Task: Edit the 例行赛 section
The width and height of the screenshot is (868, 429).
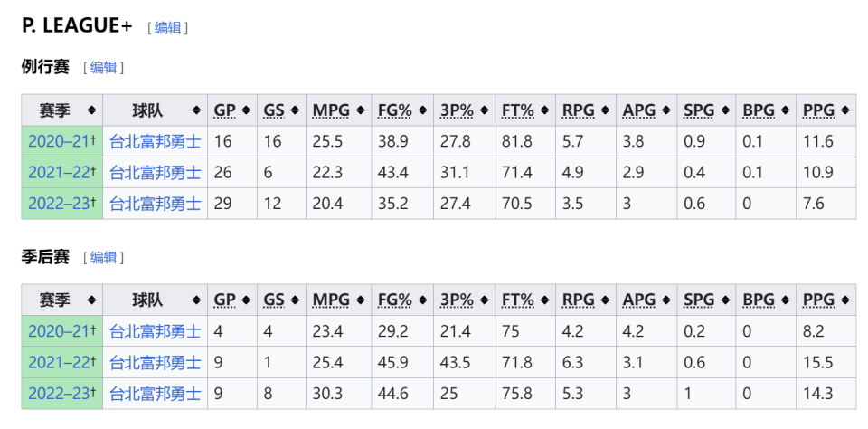Action: point(103,67)
